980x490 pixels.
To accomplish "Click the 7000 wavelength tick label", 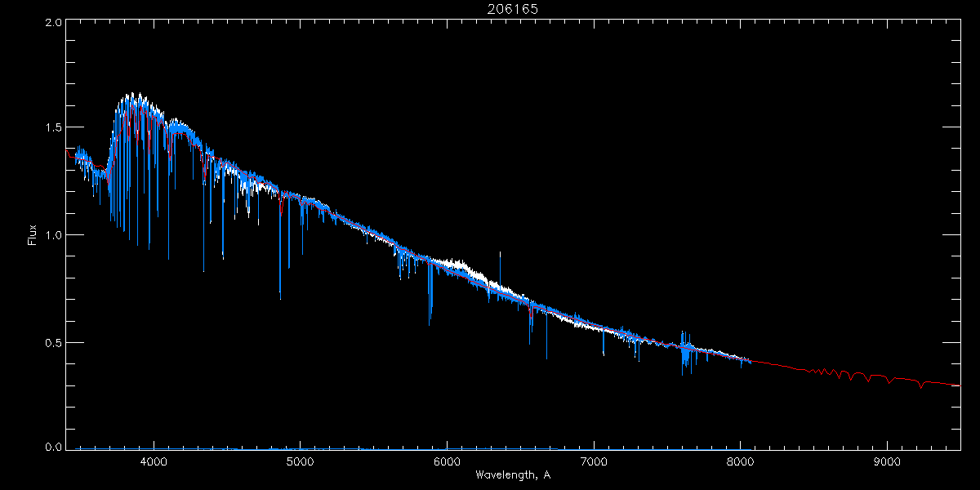I will click(x=594, y=462).
